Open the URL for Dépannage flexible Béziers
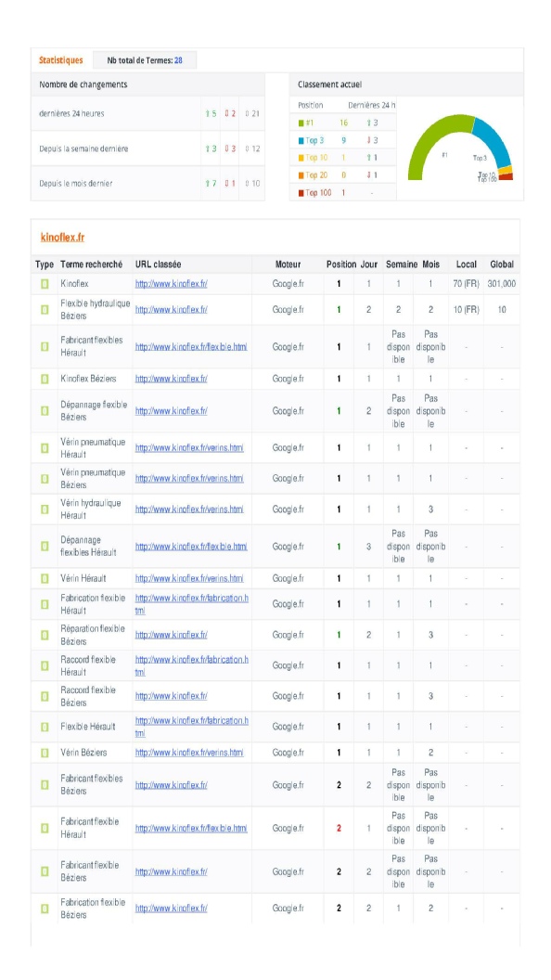 pos(172,411)
